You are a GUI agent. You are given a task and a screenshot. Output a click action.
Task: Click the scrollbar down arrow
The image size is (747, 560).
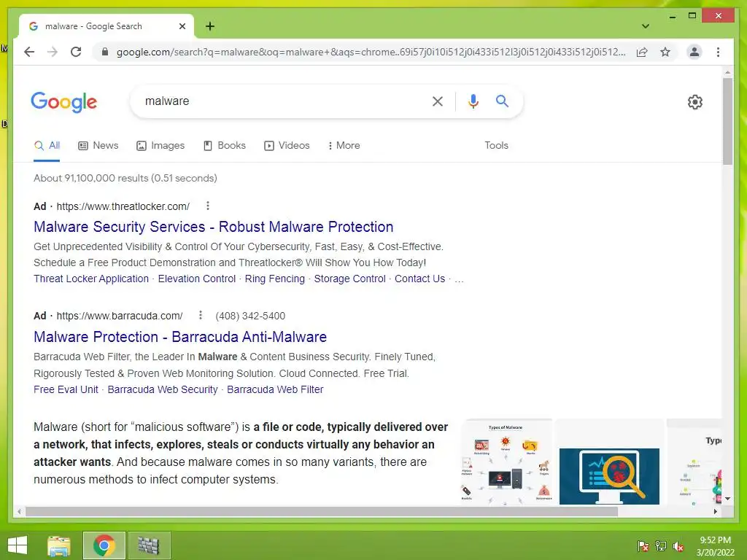(x=727, y=499)
